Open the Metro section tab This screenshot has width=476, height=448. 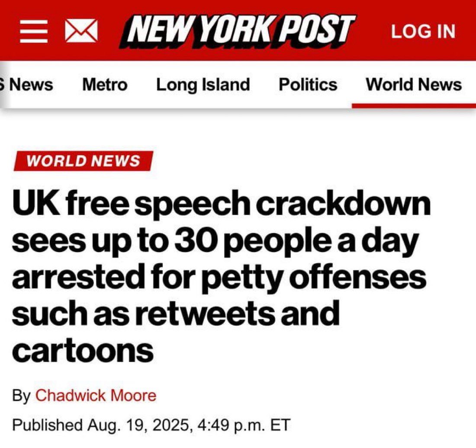pyautogui.click(x=105, y=84)
